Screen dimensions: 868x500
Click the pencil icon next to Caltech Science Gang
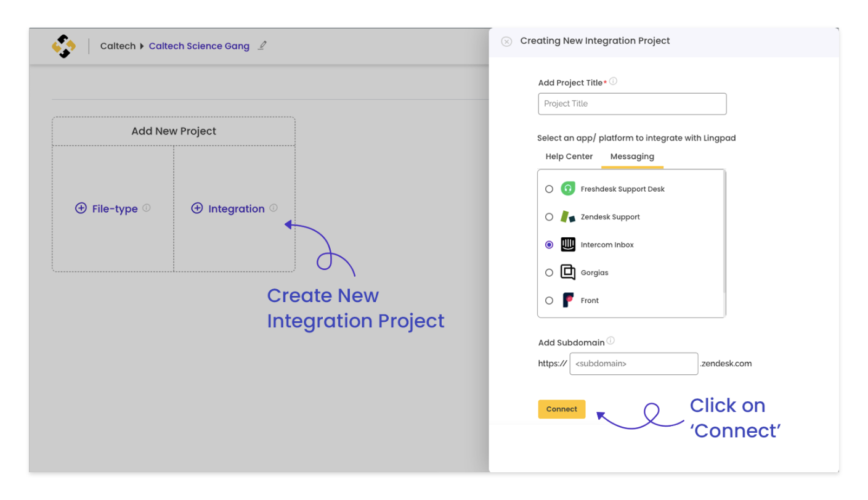click(262, 45)
